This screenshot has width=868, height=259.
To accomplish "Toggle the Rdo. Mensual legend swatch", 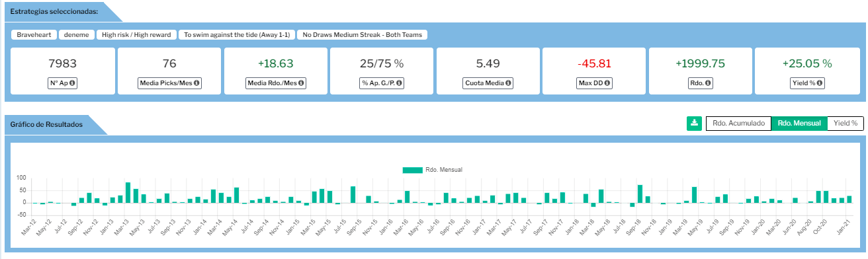I will [x=412, y=170].
